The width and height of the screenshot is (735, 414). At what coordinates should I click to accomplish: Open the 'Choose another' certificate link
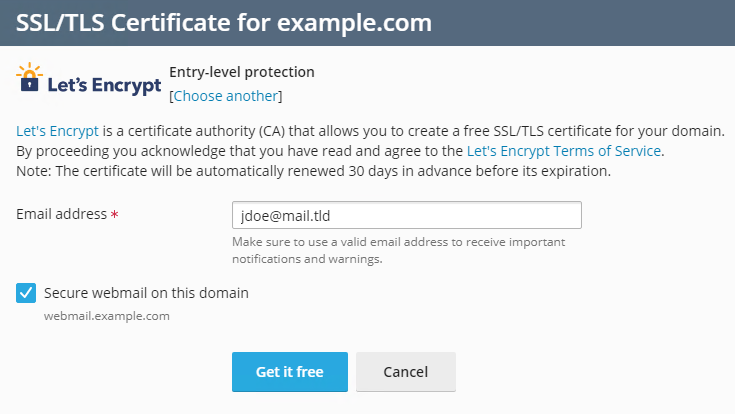[226, 96]
